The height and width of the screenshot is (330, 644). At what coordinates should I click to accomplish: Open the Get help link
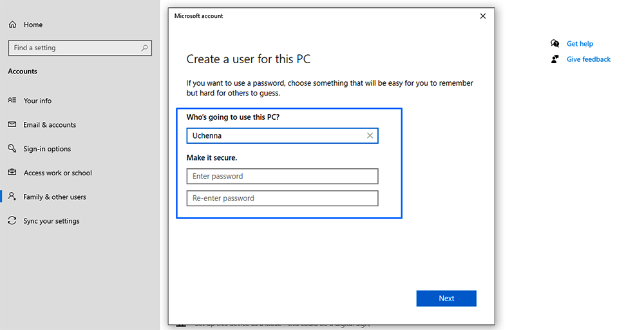580,44
